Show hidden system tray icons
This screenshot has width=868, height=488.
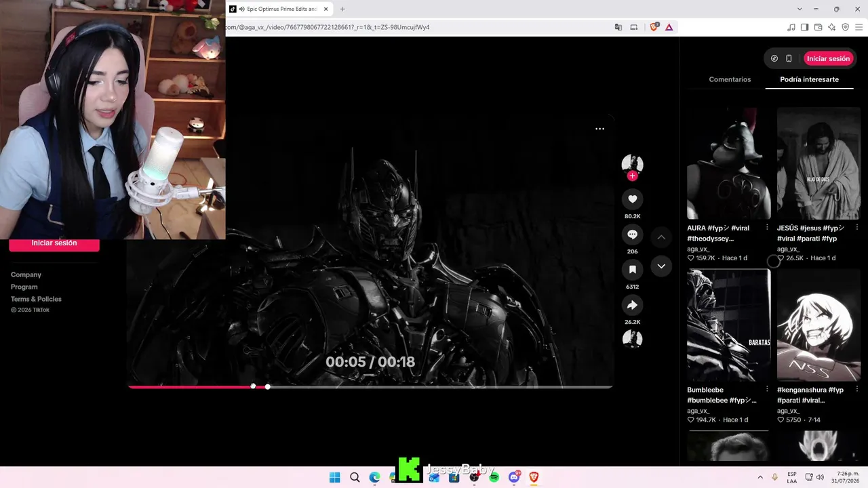(760, 477)
